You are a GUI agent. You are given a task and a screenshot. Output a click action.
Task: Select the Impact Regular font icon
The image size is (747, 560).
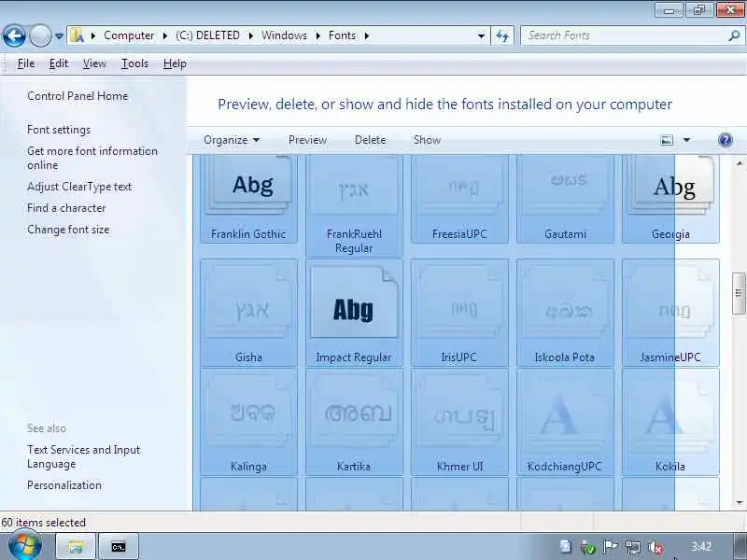point(354,313)
